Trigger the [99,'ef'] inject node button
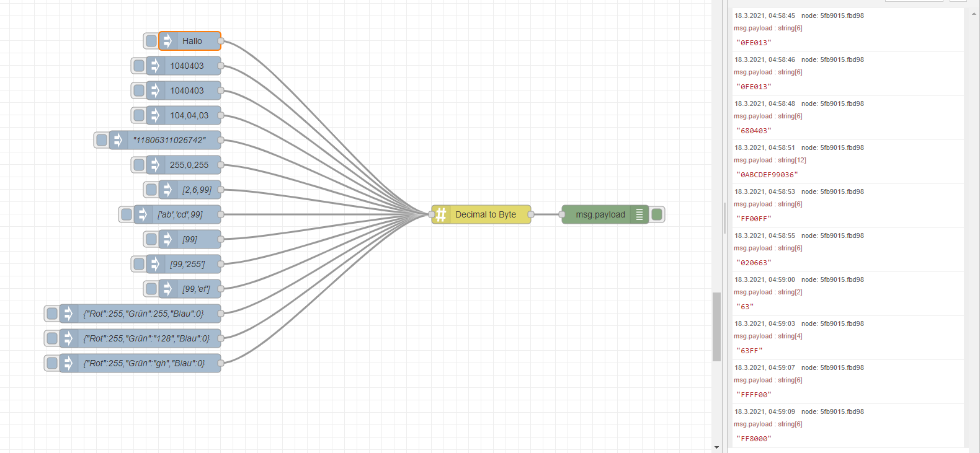Image resolution: width=980 pixels, height=453 pixels. pyautogui.click(x=151, y=289)
